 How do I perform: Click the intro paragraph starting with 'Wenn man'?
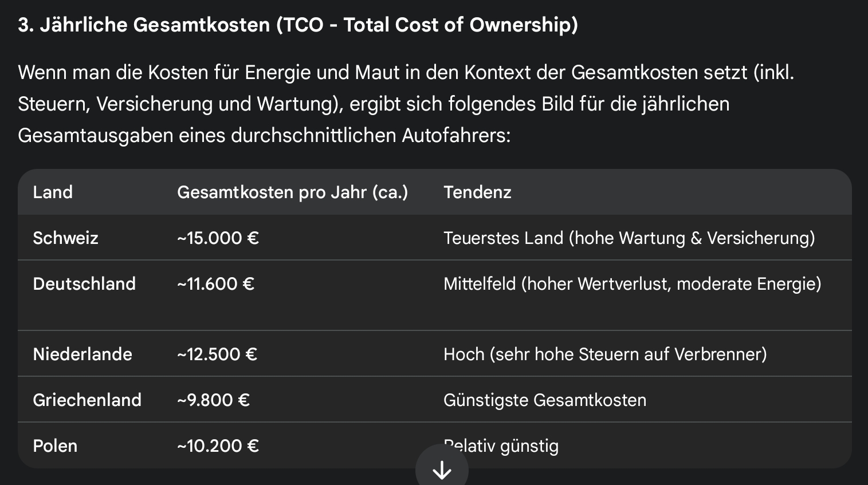[x=406, y=104]
